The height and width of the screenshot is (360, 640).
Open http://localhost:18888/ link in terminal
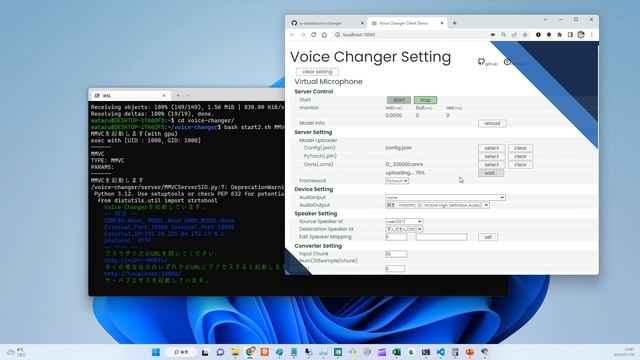[x=142, y=273]
